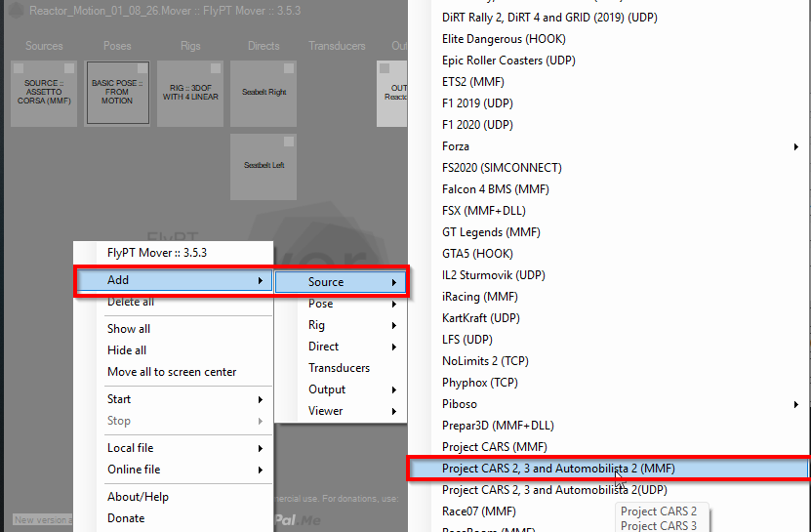Select Move all to screen center

click(x=175, y=372)
